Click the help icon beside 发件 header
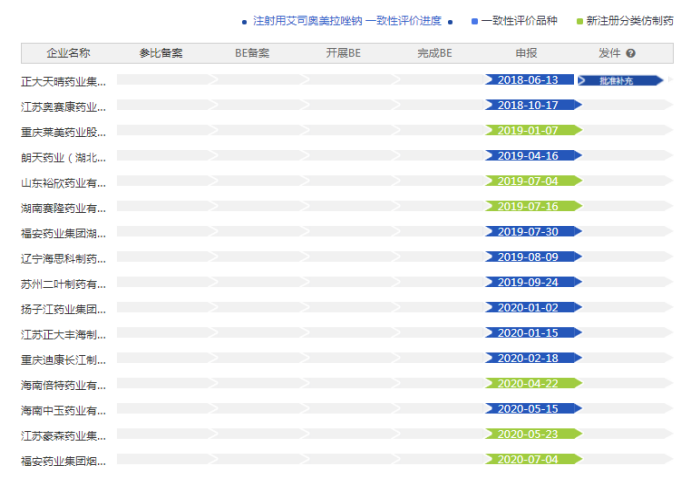 point(631,53)
